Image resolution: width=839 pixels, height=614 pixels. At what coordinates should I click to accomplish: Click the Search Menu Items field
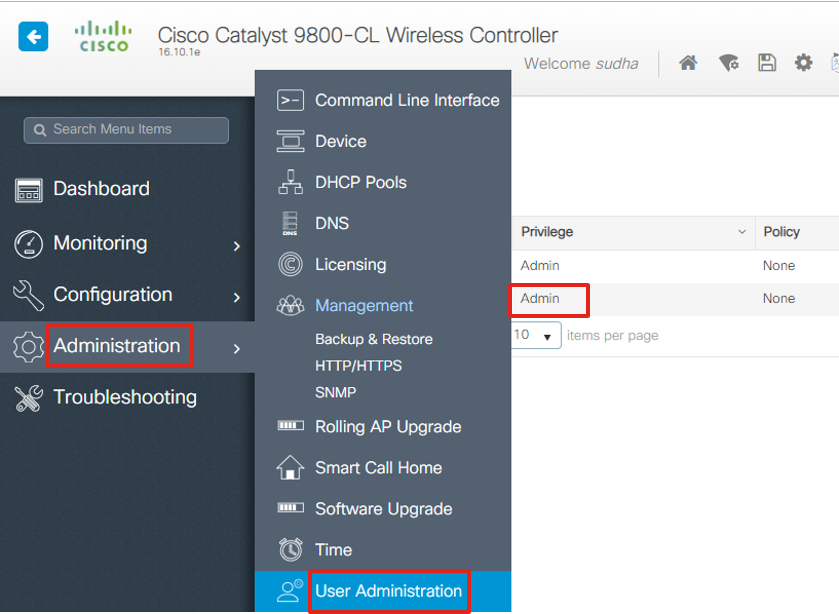126,130
